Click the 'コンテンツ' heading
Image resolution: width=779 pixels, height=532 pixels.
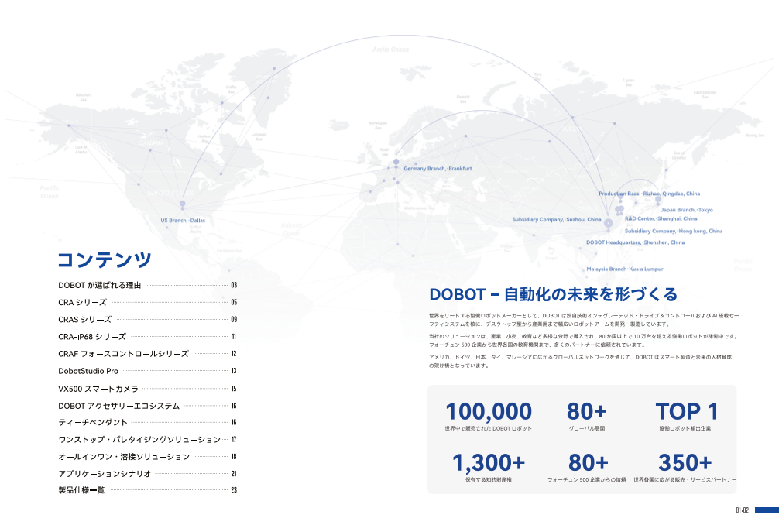point(105,259)
